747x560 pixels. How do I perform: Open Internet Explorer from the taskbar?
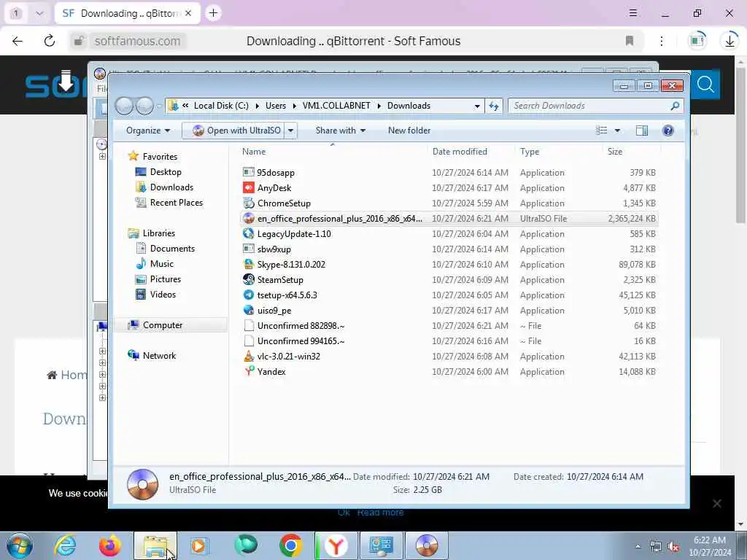tap(65, 545)
